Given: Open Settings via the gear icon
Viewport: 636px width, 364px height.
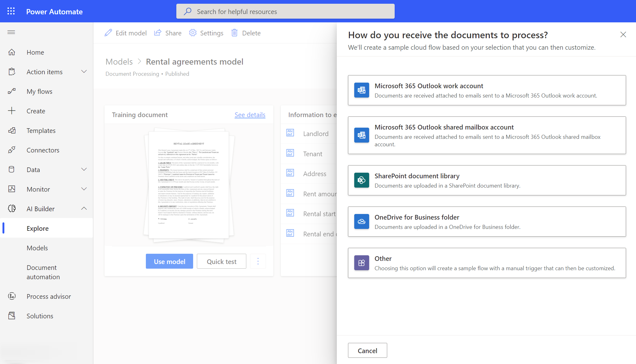Looking at the screenshot, I should (x=193, y=33).
